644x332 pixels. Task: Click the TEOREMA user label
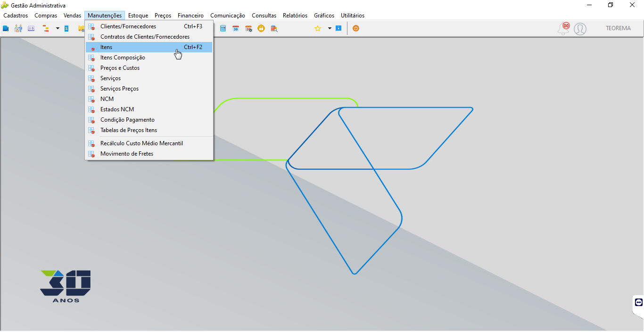[618, 28]
